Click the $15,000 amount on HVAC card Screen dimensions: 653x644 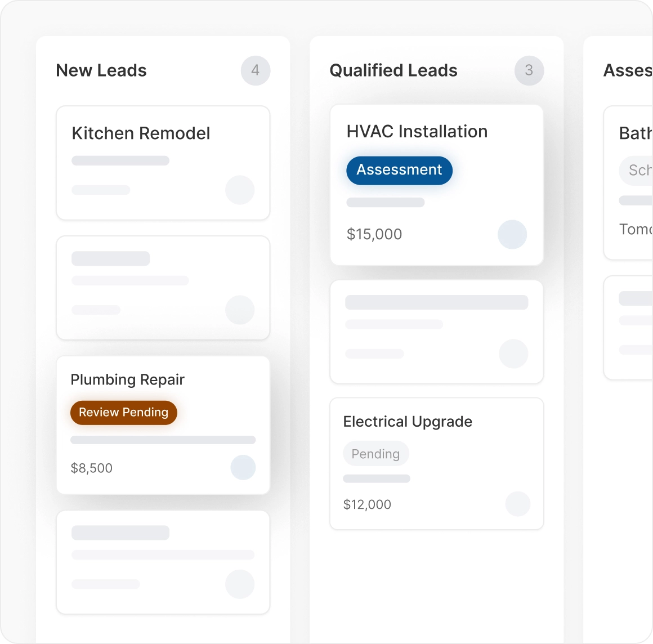pyautogui.click(x=374, y=234)
